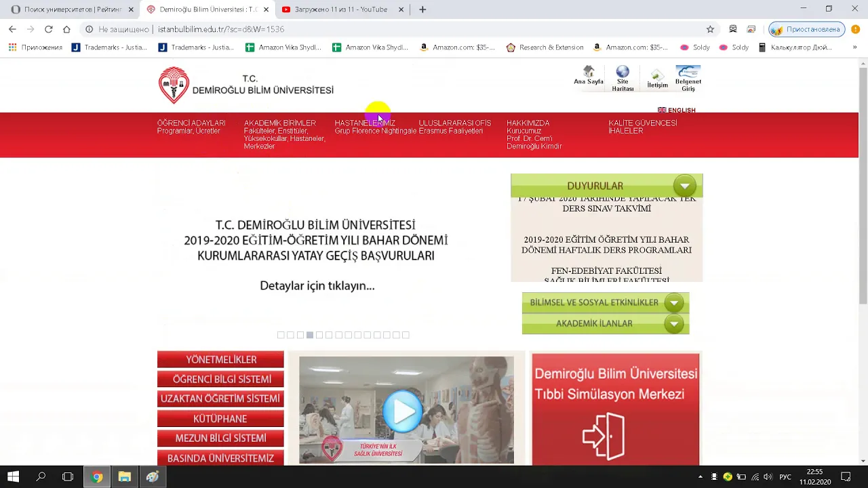Screen dimensions: 868x488
Task: Open Windows Start menu
Action: point(13,476)
